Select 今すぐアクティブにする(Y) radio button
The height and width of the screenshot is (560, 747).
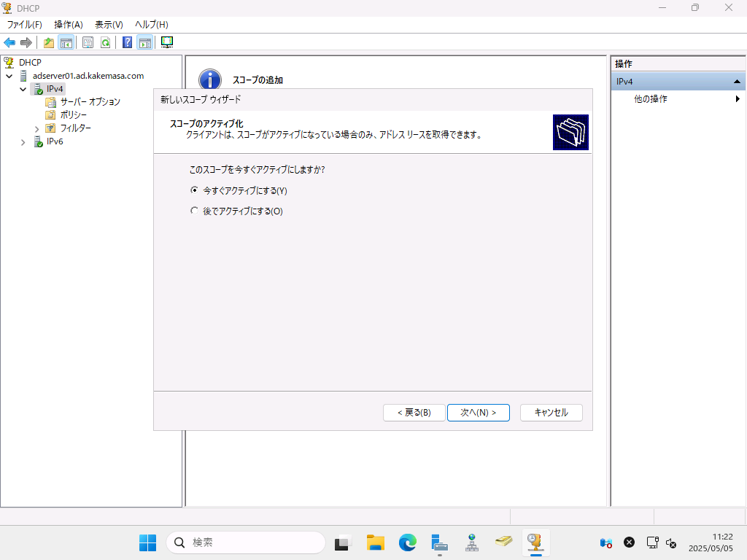(x=194, y=190)
